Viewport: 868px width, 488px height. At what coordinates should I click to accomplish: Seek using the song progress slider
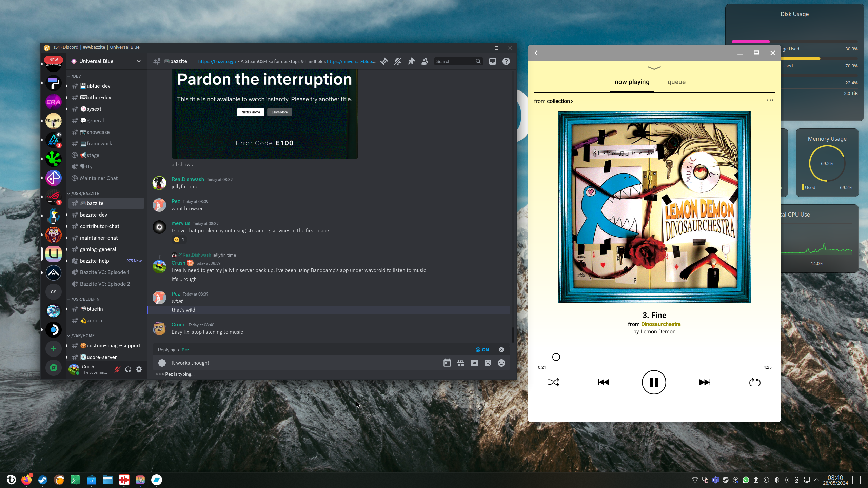(x=556, y=357)
